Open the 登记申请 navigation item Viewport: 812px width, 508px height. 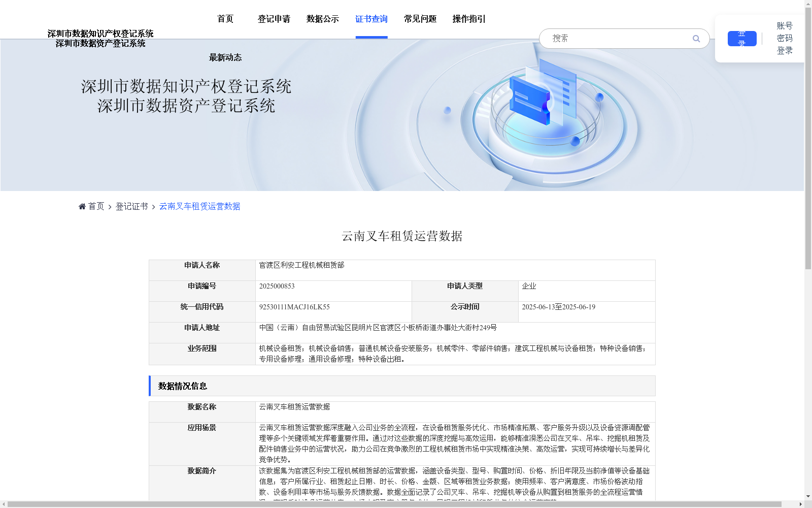point(274,19)
